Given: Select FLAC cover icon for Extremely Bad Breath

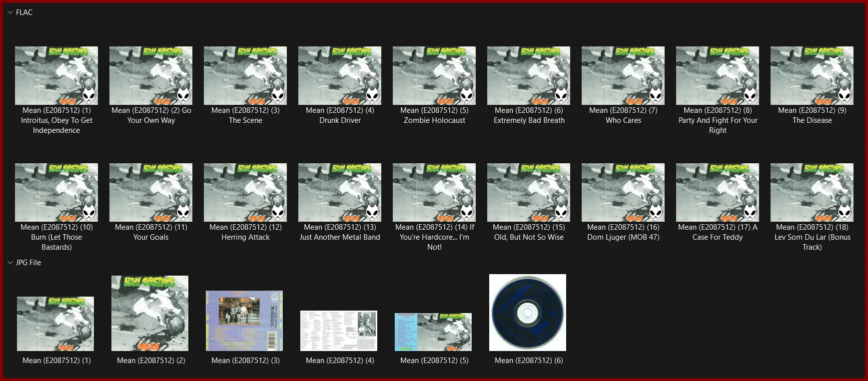Looking at the screenshot, I should coord(529,75).
